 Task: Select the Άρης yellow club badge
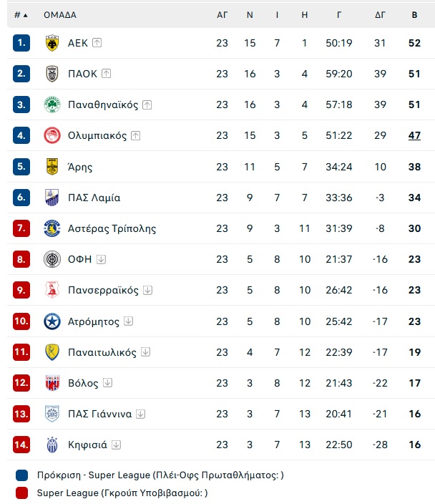(52, 167)
